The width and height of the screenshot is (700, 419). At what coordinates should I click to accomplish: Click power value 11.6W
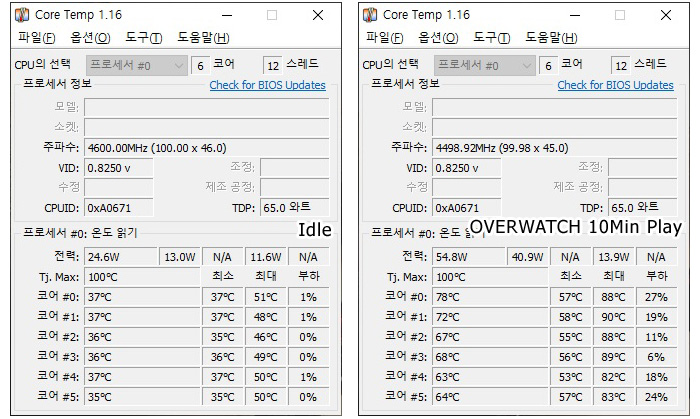click(266, 257)
